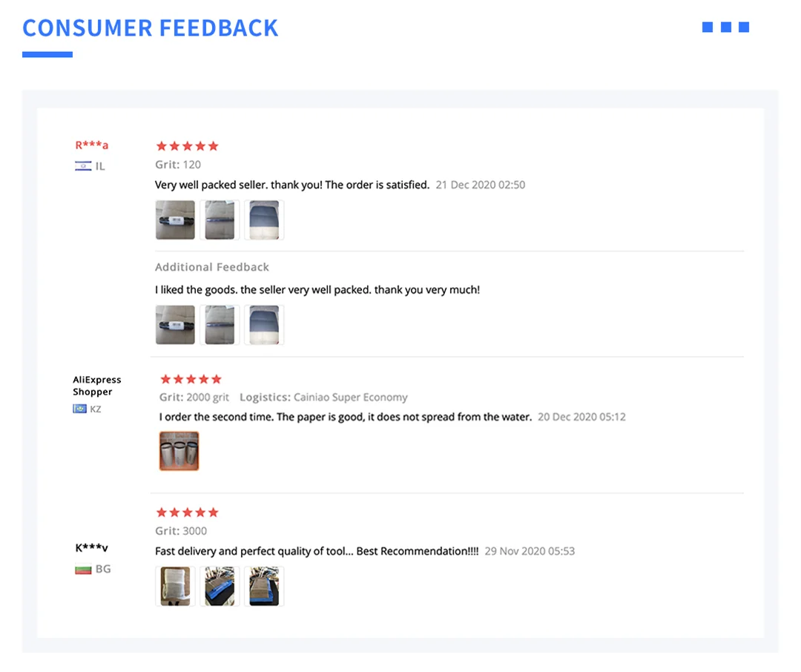Open third photo under Additional Feedback
The image size is (801, 672).
click(x=264, y=325)
